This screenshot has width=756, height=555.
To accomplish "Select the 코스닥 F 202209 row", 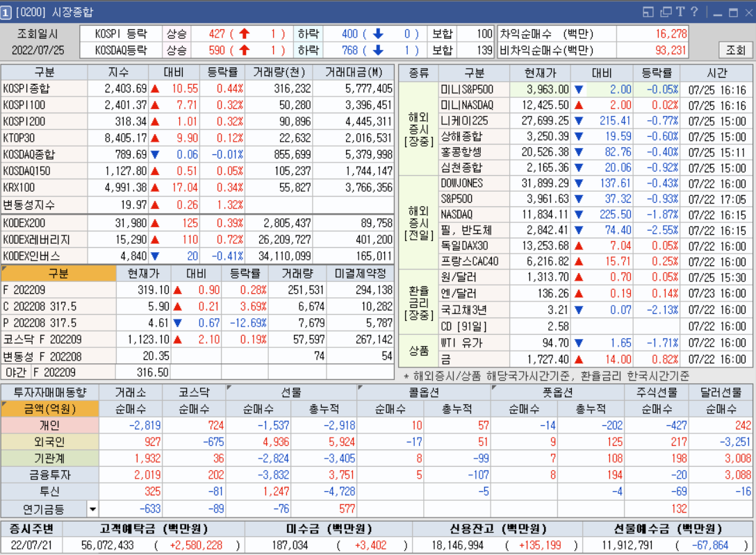I will (197, 340).
